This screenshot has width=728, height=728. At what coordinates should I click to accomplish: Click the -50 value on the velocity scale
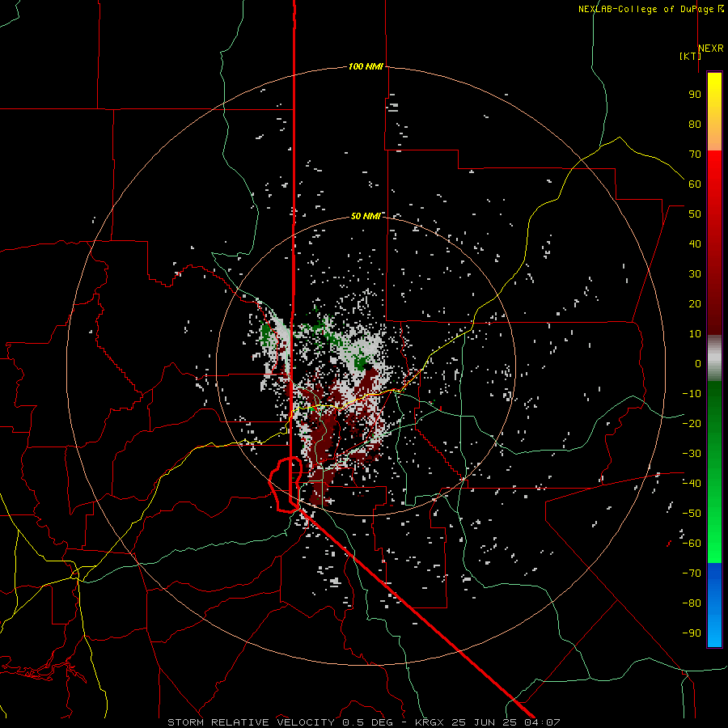click(692, 513)
